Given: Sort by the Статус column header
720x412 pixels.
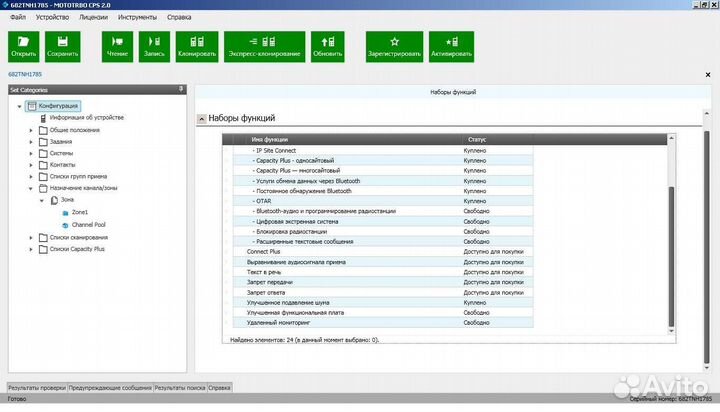Looking at the screenshot, I should (477, 139).
